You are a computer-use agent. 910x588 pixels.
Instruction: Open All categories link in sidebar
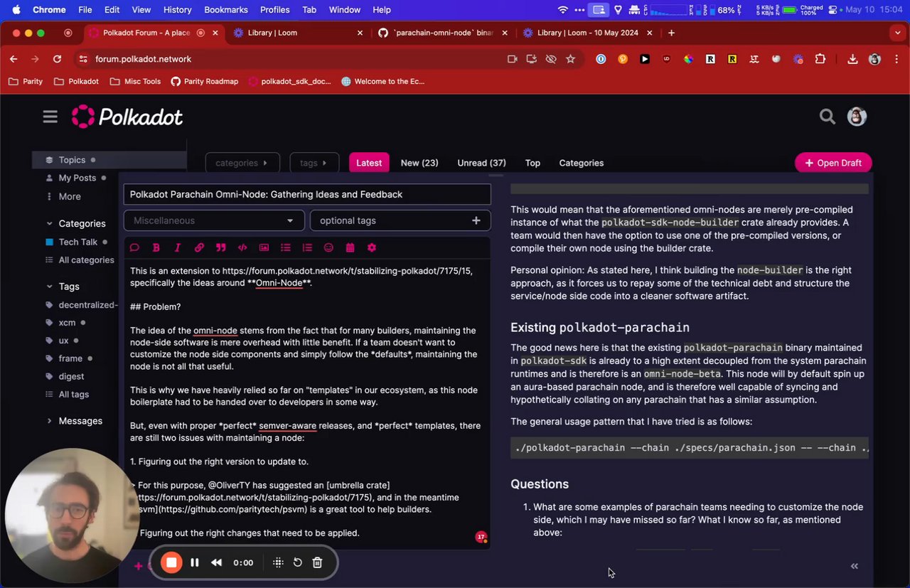coord(80,260)
